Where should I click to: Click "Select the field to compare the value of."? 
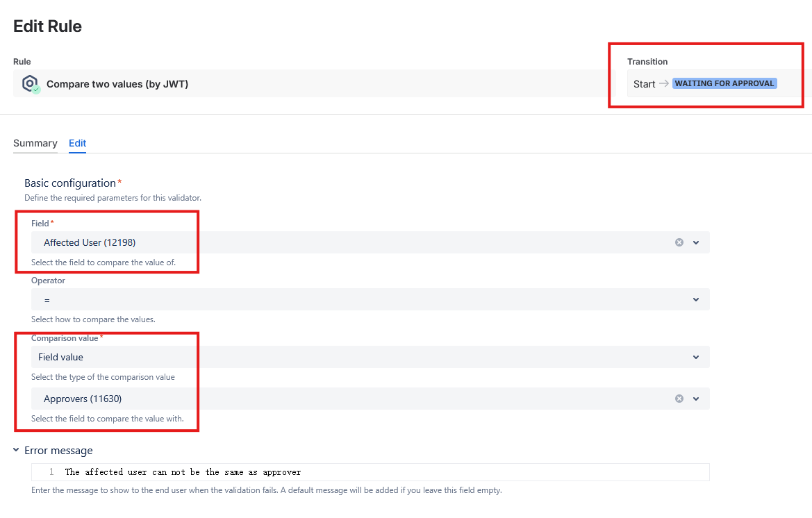[x=103, y=262]
